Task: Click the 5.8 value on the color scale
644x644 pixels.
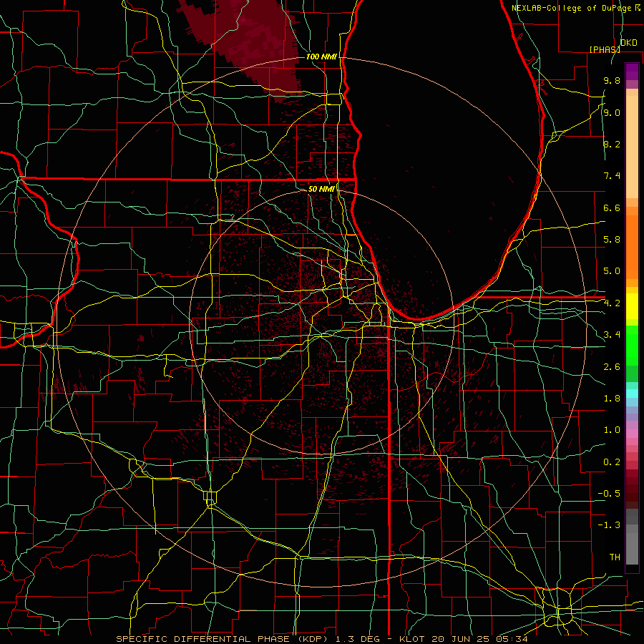Action: point(612,239)
